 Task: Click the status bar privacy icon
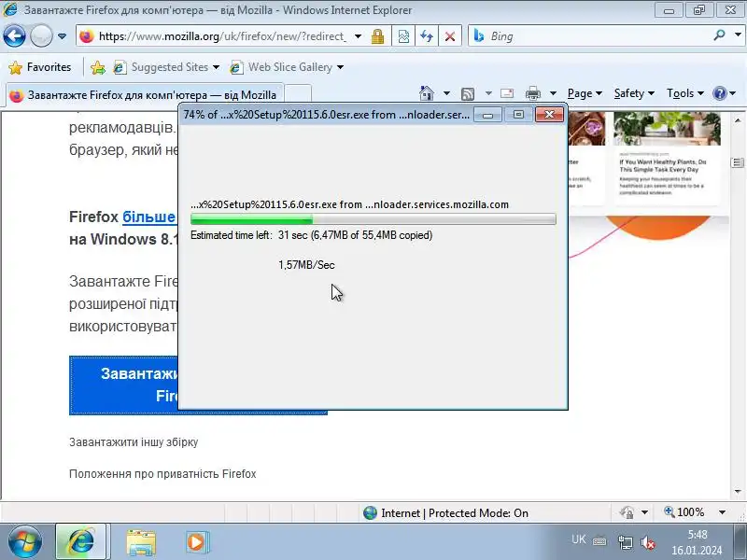click(x=627, y=512)
